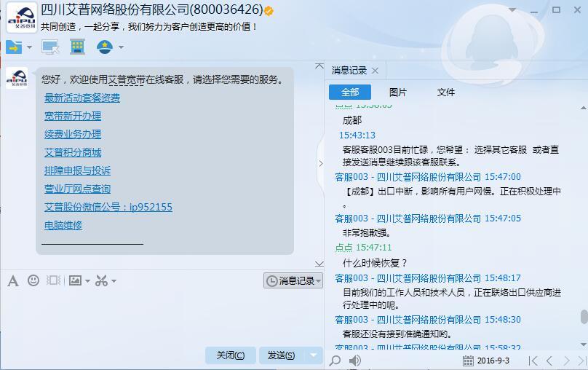Click the company aipu logo avatar in header
Viewport: 588px width, 370px height.
22,17
